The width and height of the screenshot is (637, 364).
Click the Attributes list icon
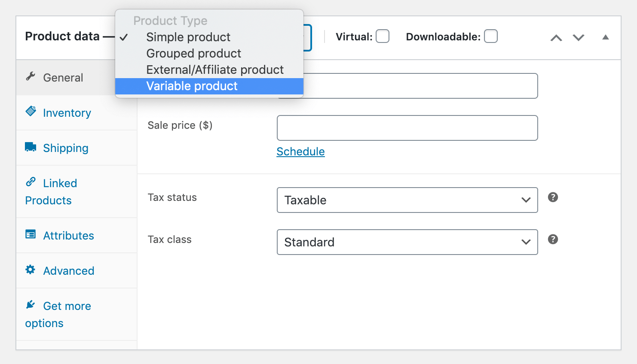click(x=30, y=234)
